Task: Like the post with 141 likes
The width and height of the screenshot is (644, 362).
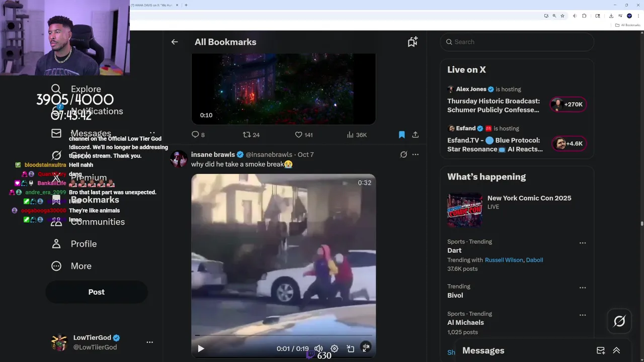Action: 303,135
